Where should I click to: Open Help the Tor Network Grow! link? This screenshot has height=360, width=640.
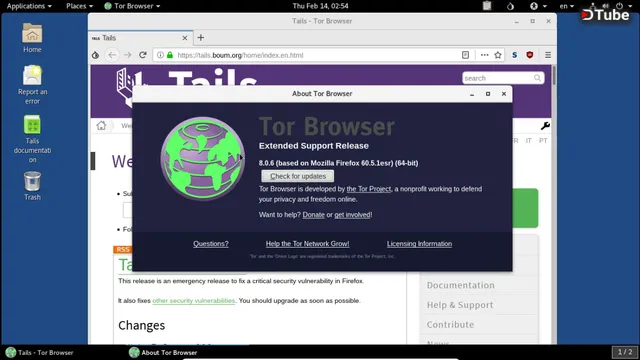click(307, 244)
